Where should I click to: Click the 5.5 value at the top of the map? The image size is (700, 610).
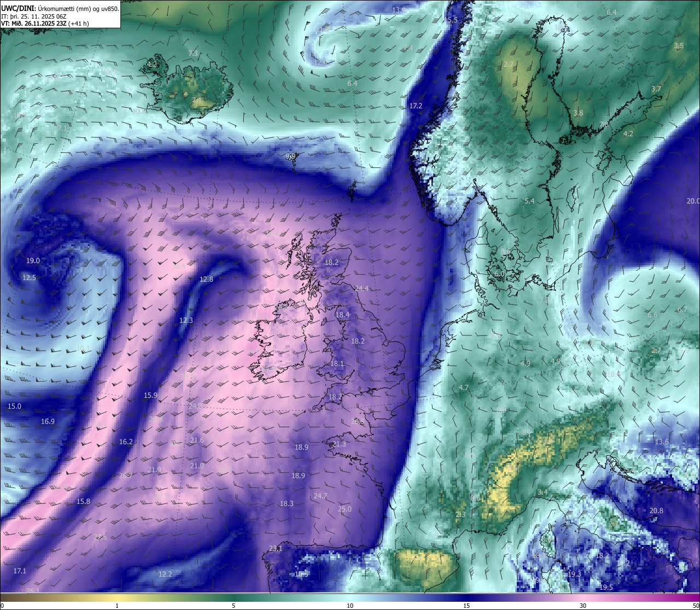click(x=452, y=20)
